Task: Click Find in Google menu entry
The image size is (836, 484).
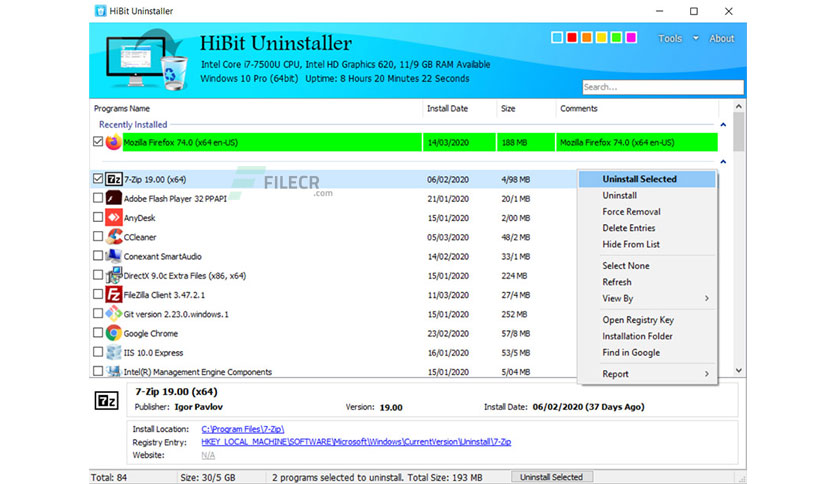Action: pyautogui.click(x=647, y=352)
